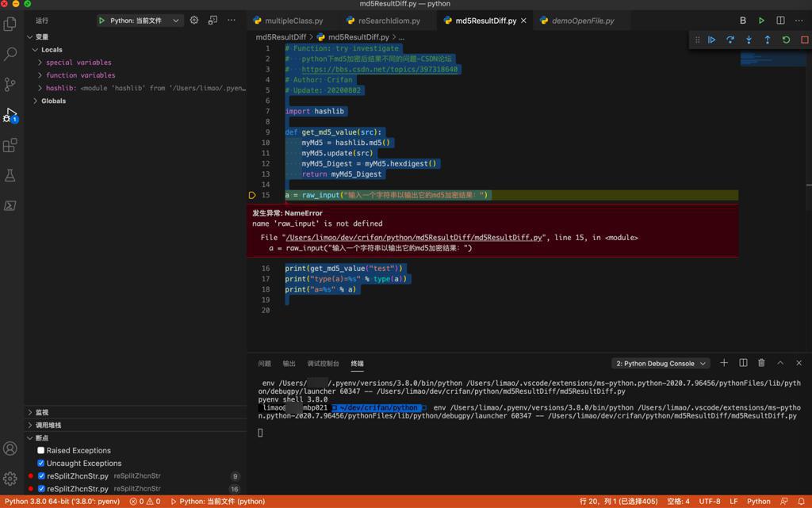The height and width of the screenshot is (508, 812).
Task: Open the Explorer icon in activity bar
Action: click(x=10, y=24)
